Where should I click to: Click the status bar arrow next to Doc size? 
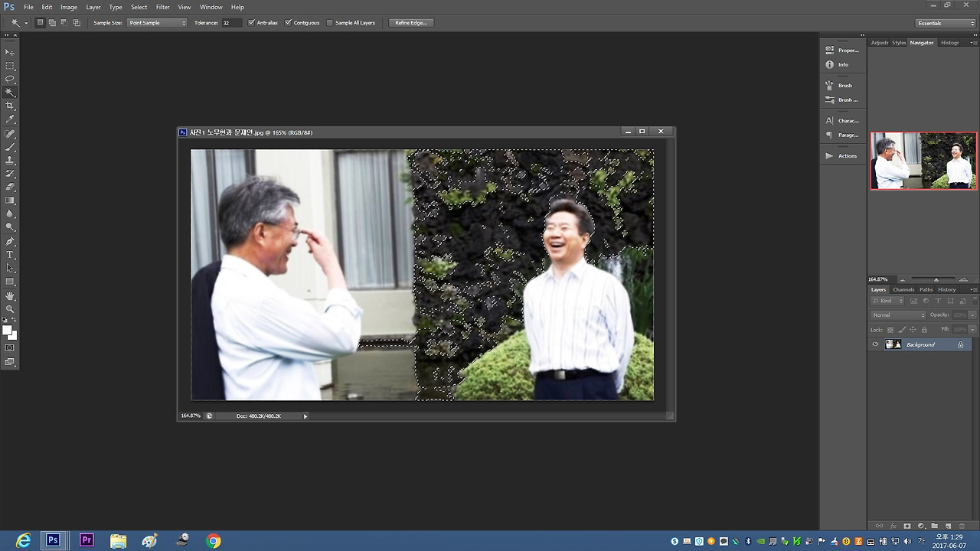pos(305,416)
